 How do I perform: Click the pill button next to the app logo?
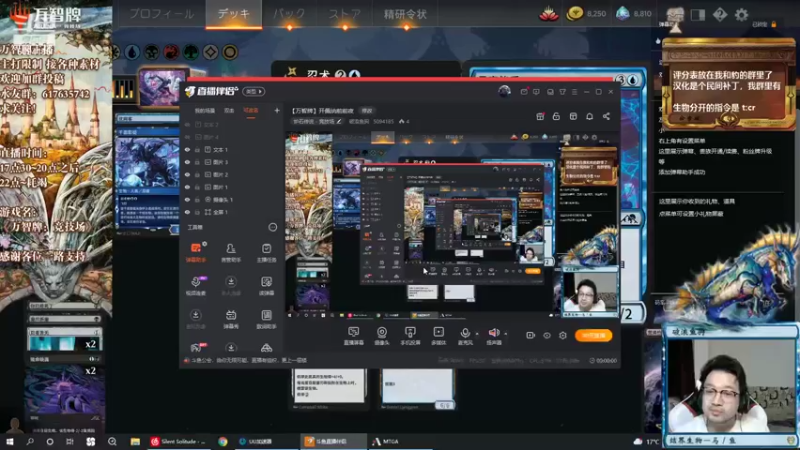pos(253,91)
